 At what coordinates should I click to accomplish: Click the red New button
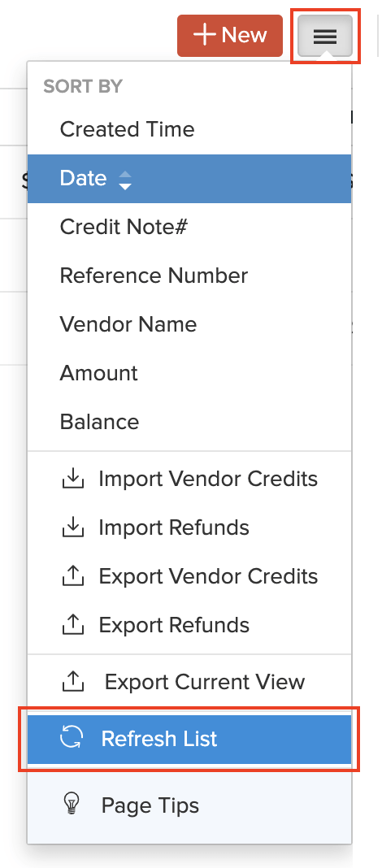click(x=230, y=36)
